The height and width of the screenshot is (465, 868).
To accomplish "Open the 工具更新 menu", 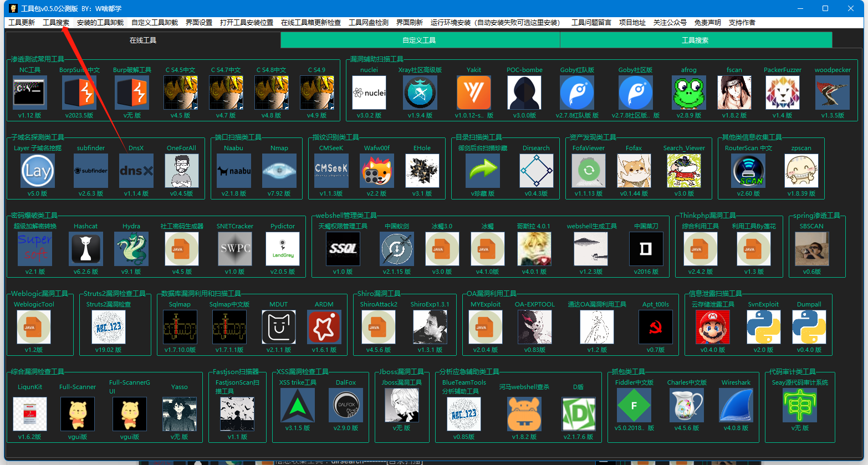I will tap(22, 23).
